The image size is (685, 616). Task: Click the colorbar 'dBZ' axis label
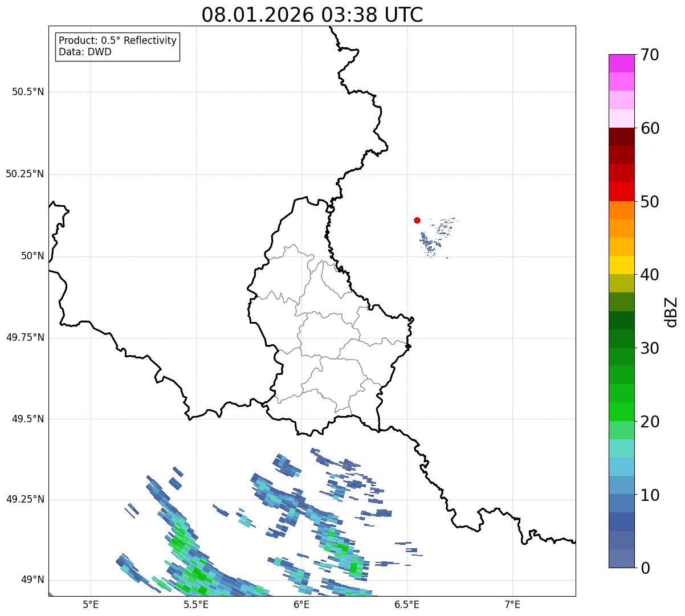(671, 312)
